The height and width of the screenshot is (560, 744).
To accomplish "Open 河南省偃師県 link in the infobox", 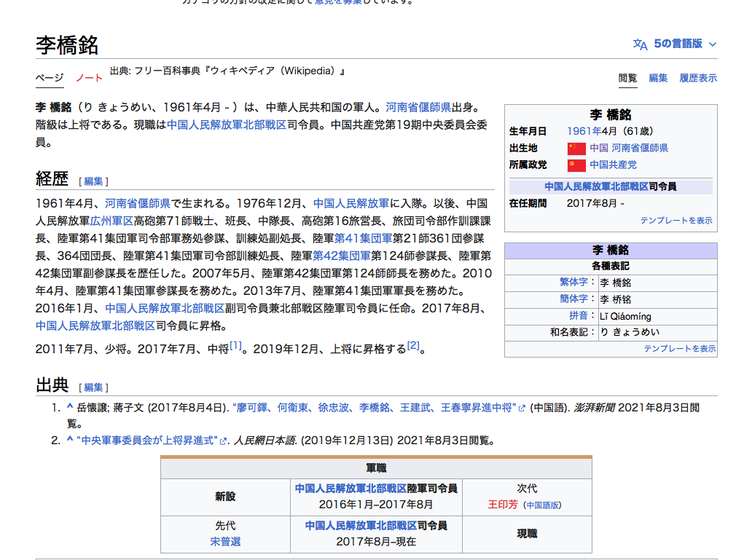I will point(640,148).
